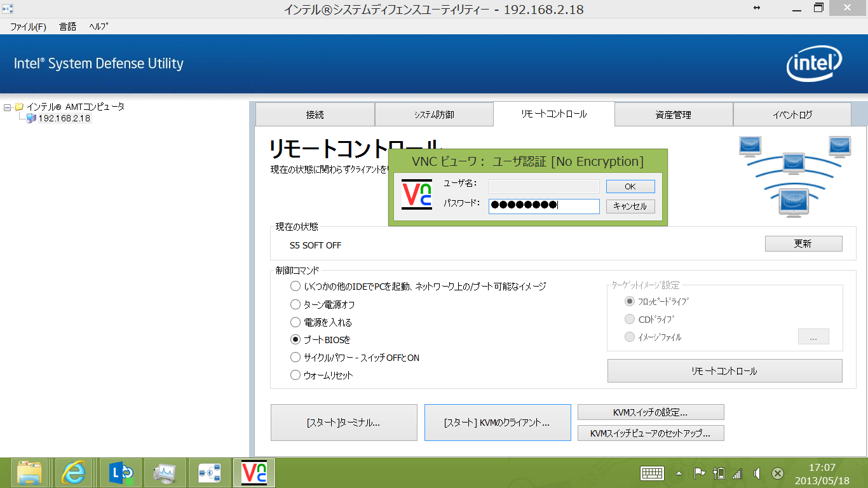The height and width of the screenshot is (488, 868).
Task: Click the double-arrow icon in title bar
Action: pyautogui.click(x=757, y=8)
